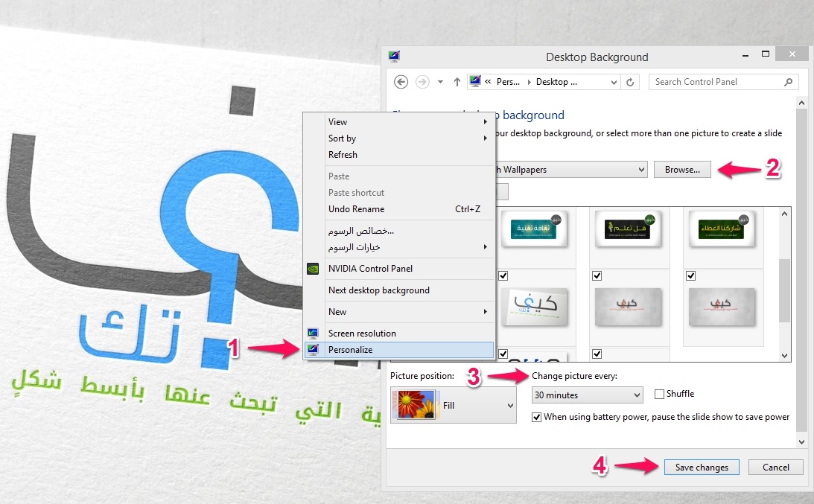Focus the Search Control Panel field

click(x=723, y=82)
